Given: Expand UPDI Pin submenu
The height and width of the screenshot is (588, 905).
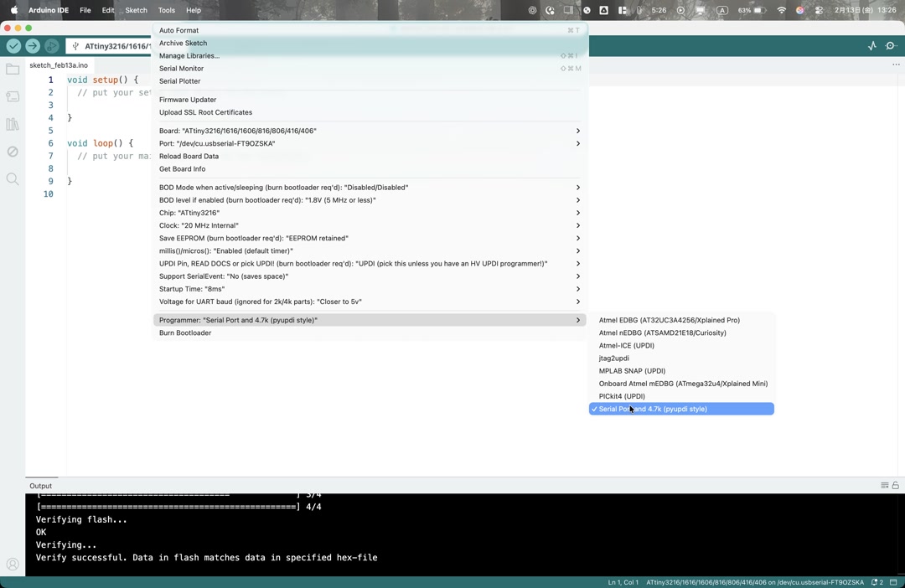Looking at the screenshot, I should pos(370,263).
